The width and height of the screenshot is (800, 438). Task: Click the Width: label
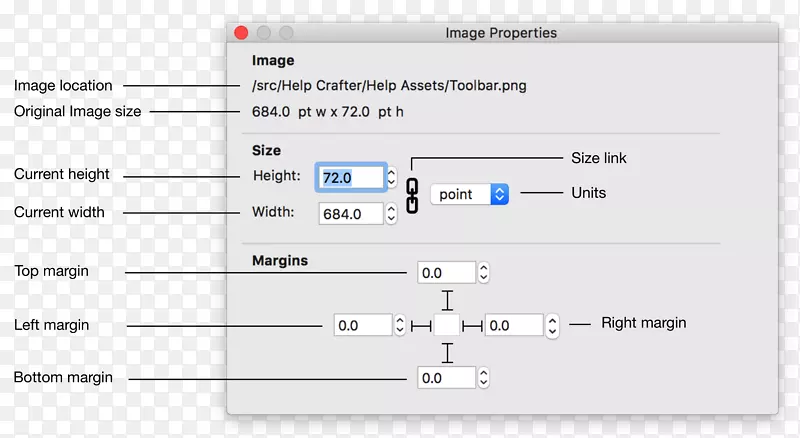click(x=273, y=212)
